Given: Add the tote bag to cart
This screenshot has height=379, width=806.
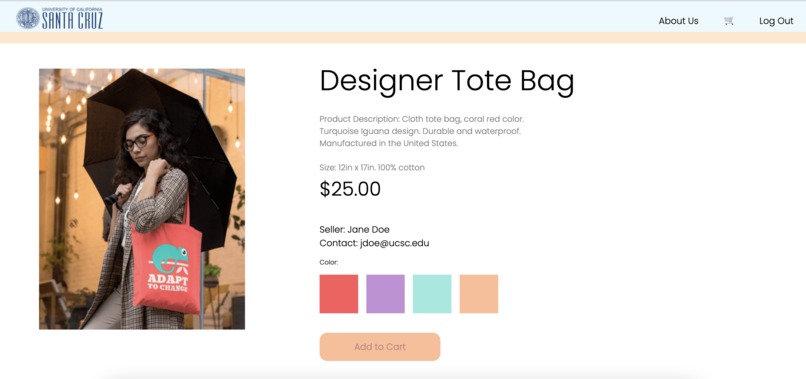Looking at the screenshot, I should [379, 347].
